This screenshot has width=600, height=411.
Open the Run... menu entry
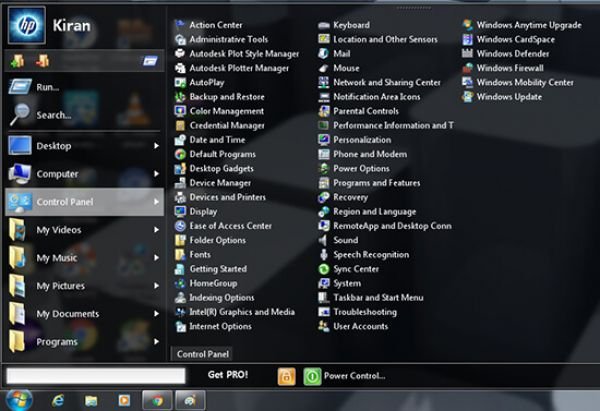[84, 87]
